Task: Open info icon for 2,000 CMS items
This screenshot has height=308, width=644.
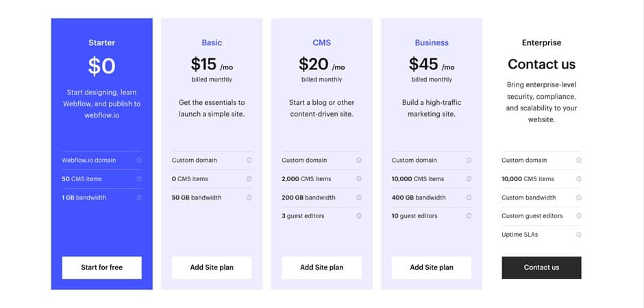Action: pyautogui.click(x=359, y=179)
